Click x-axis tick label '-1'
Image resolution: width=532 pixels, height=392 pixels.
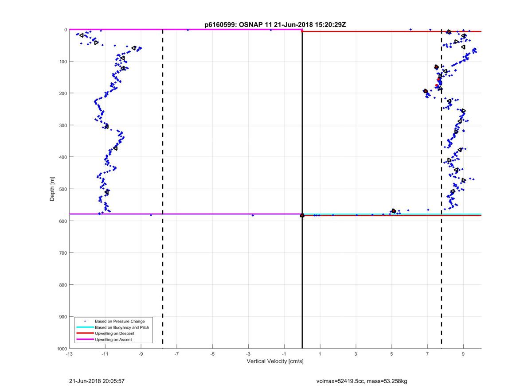pos(284,354)
